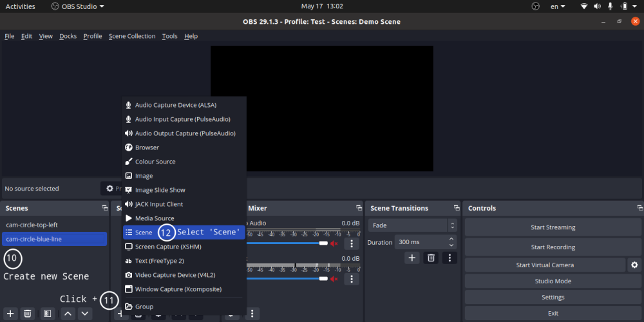Float the Scene Transitions dock
The image size is (644, 322).
(457, 208)
